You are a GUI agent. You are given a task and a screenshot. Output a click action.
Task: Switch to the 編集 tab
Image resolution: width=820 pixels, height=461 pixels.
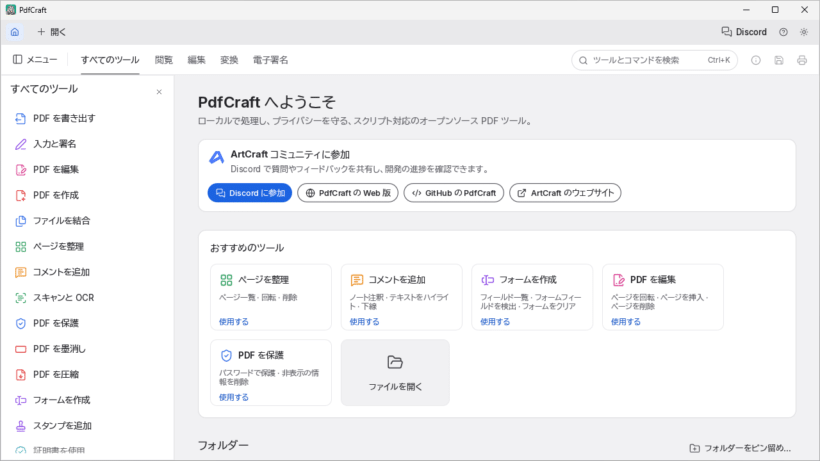197,60
